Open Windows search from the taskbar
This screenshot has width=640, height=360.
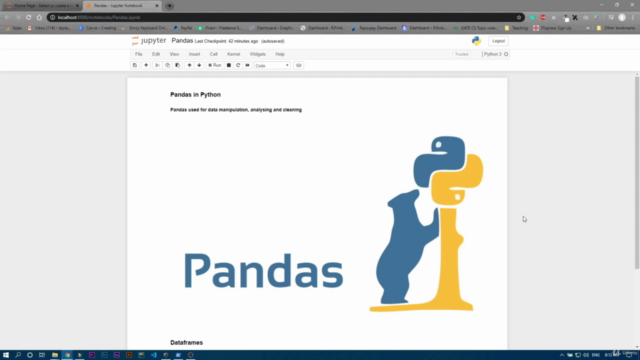[x=18, y=355]
